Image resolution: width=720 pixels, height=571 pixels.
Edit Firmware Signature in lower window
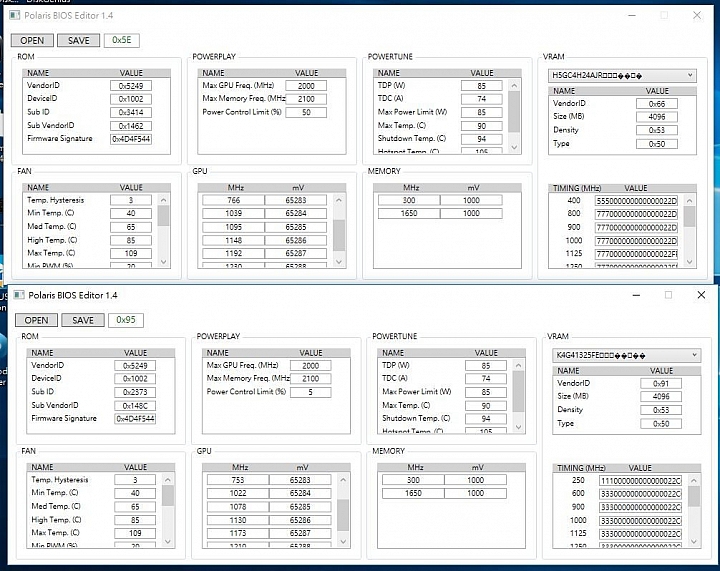(x=135, y=419)
